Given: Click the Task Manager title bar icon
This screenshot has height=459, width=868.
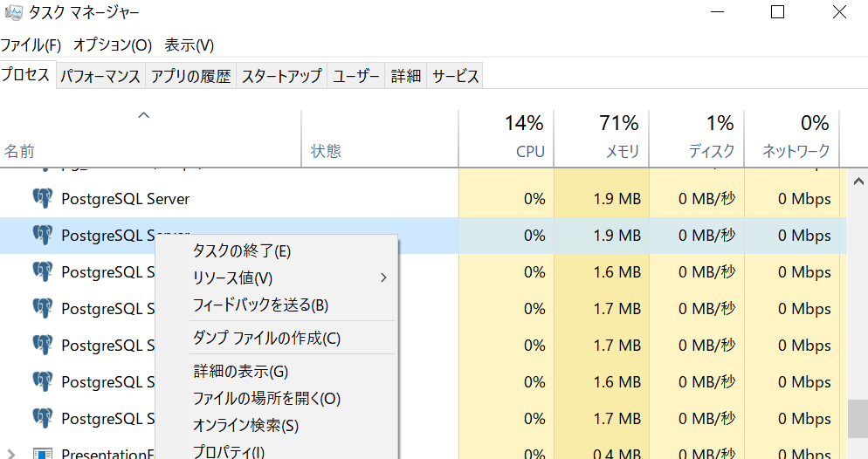Looking at the screenshot, I should 14,12.
